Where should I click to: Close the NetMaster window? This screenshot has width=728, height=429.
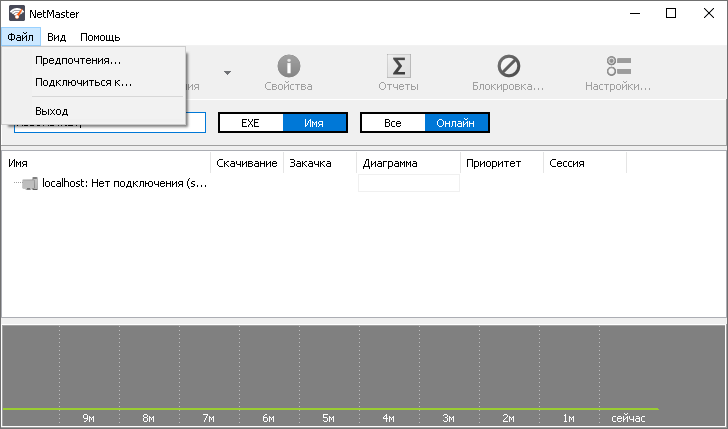[x=708, y=13]
